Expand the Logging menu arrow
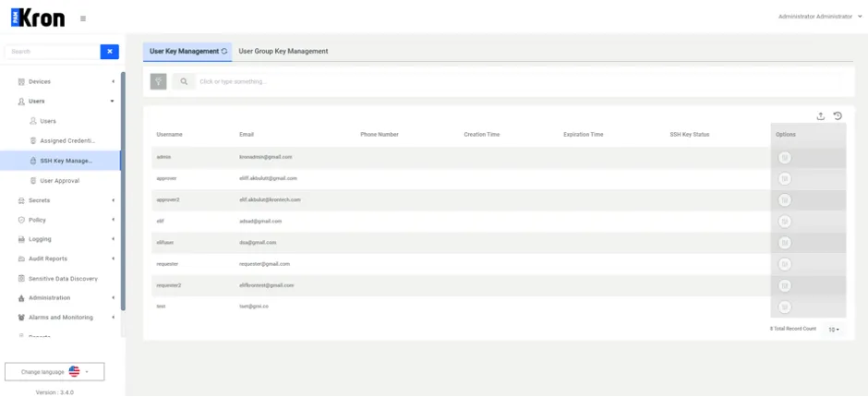 tap(113, 239)
